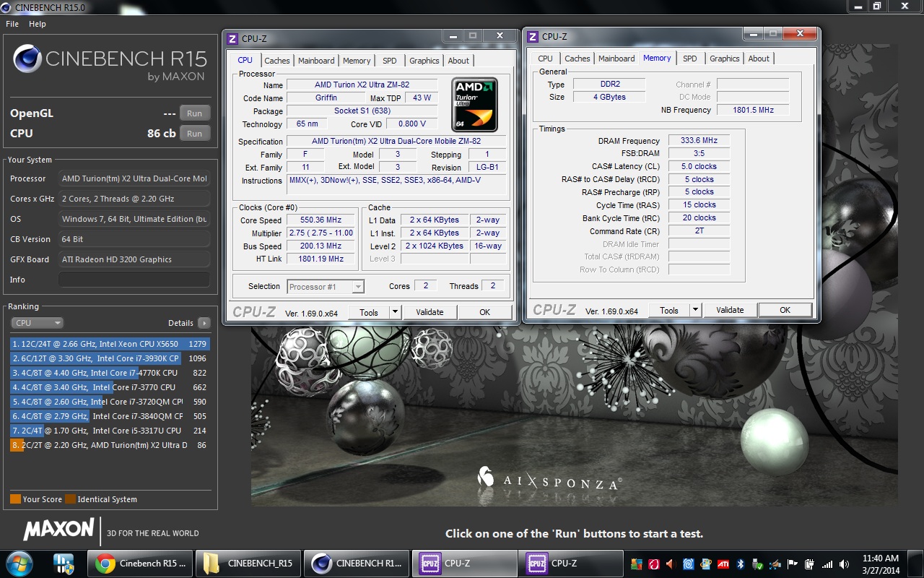
Task: Open Caches tab in right CPU-Z window
Action: pyautogui.click(x=577, y=59)
